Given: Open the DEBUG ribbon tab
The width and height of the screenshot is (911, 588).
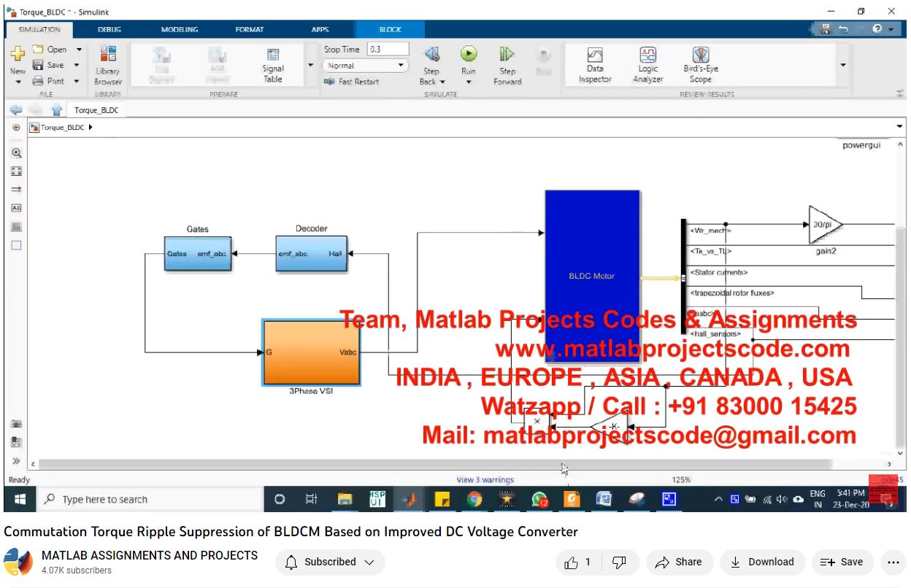Looking at the screenshot, I should pyautogui.click(x=109, y=30).
